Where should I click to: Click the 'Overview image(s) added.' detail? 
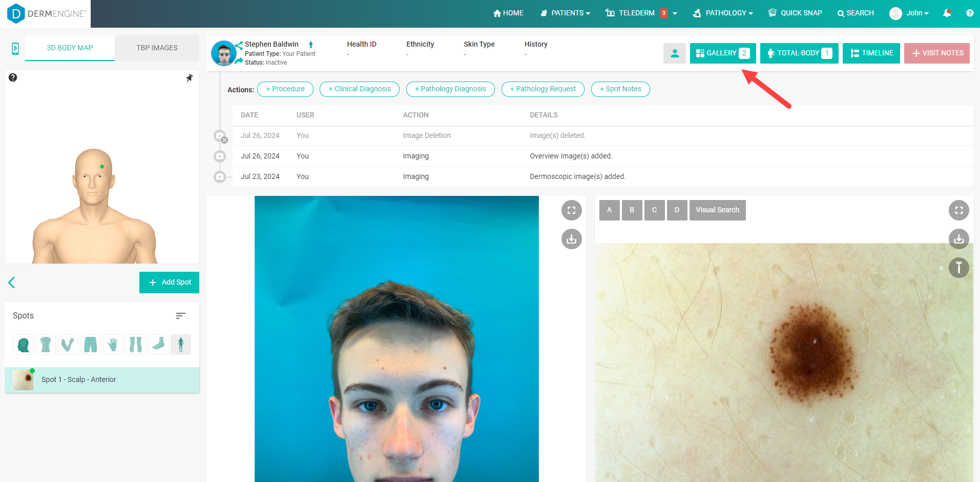571,156
